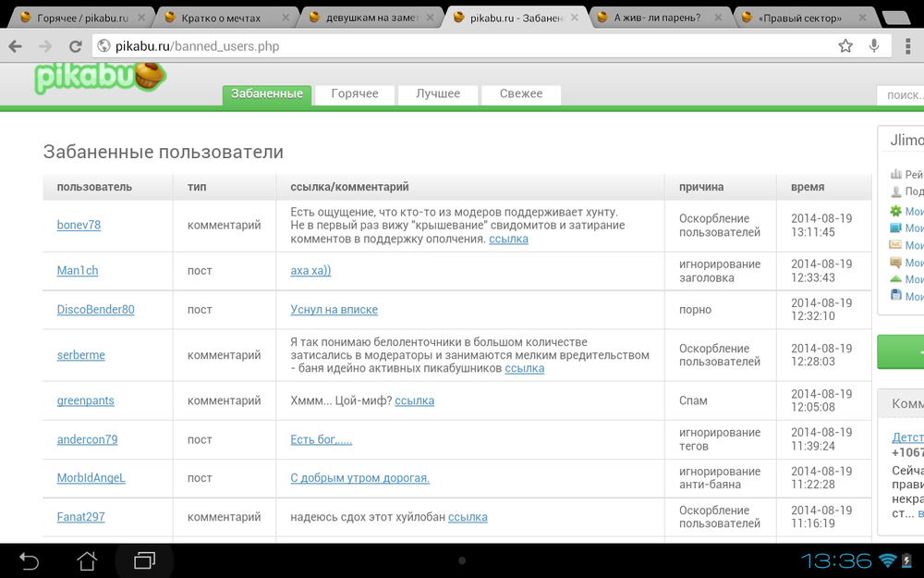Follow "ссылка" link in Fanat297 row

[468, 517]
